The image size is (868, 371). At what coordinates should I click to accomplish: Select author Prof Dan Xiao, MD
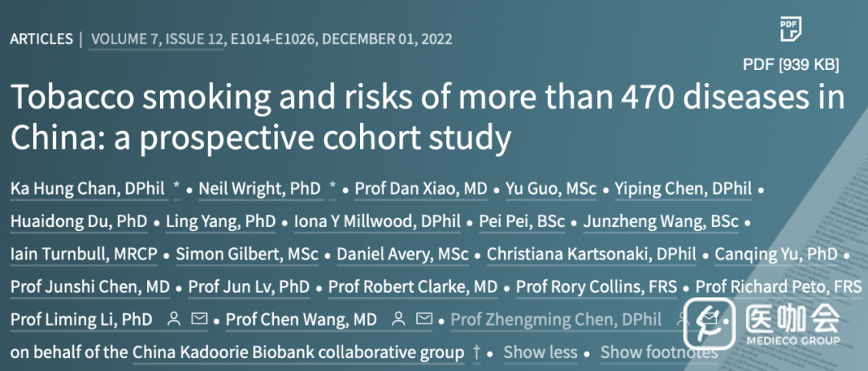point(421,189)
